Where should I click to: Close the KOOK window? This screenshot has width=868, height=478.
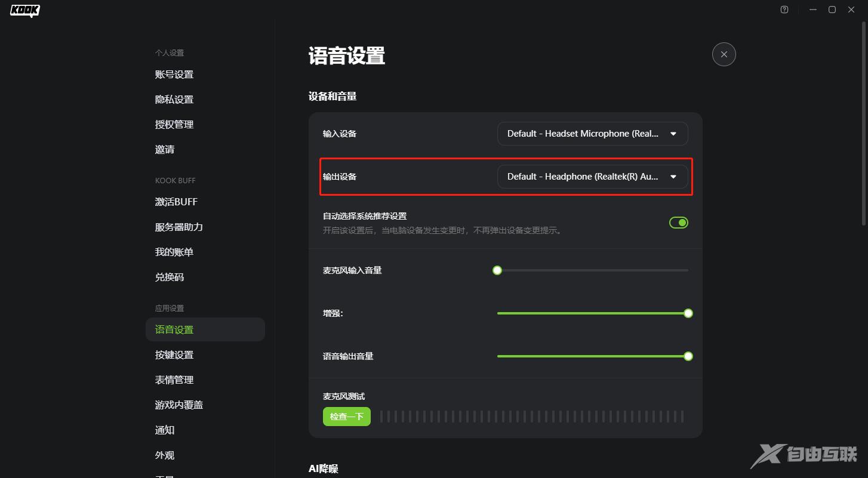[852, 10]
